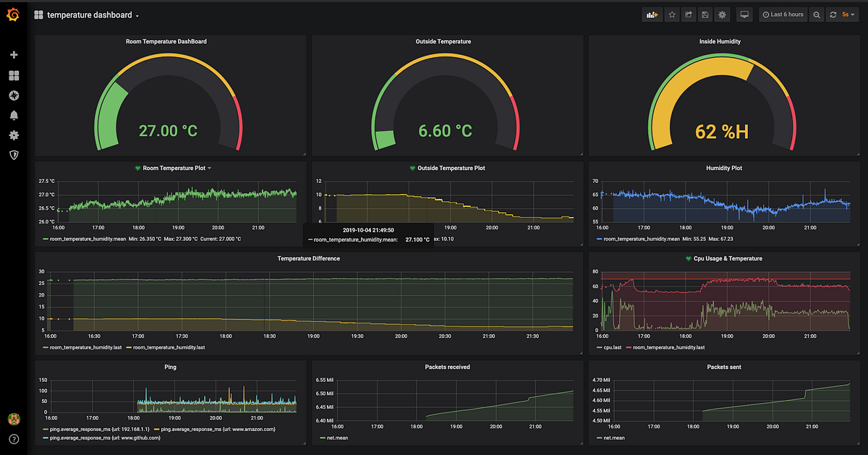Image resolution: width=868 pixels, height=455 pixels.
Task: Open the Room Temperature Plot panel menu
Action: pyautogui.click(x=173, y=168)
